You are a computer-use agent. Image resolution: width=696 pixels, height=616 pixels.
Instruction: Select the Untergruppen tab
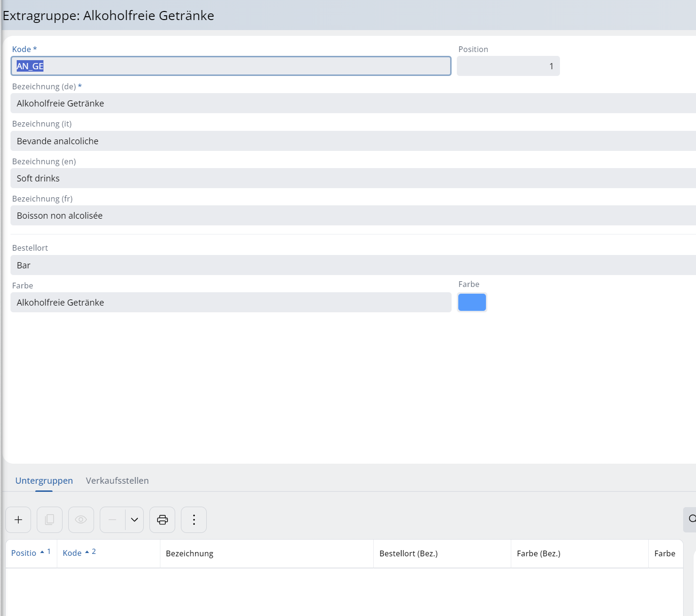[44, 480]
